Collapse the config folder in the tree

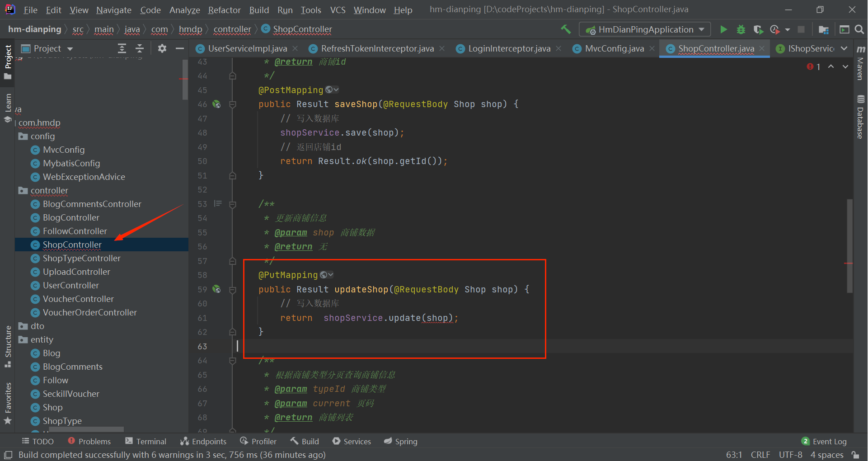[23, 136]
